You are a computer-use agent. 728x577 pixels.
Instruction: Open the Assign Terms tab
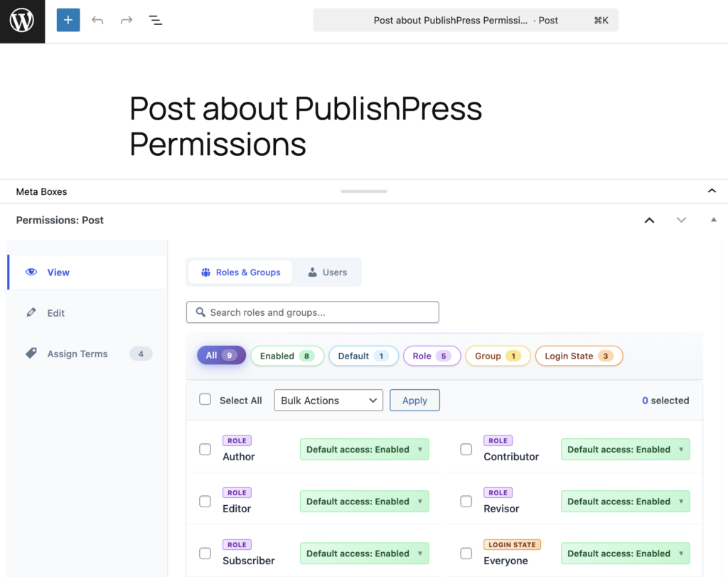[77, 354]
